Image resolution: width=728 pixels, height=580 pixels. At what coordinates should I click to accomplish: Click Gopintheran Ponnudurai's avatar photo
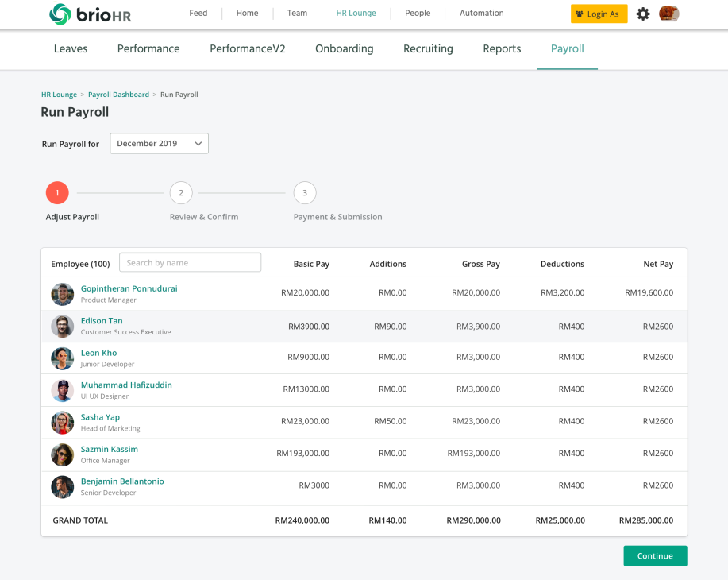(63, 294)
